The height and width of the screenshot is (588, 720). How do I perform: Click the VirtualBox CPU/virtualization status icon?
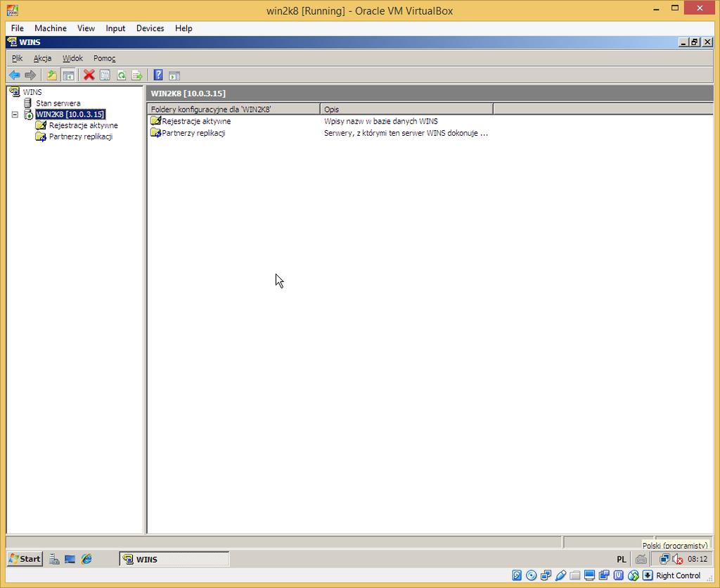pos(619,575)
